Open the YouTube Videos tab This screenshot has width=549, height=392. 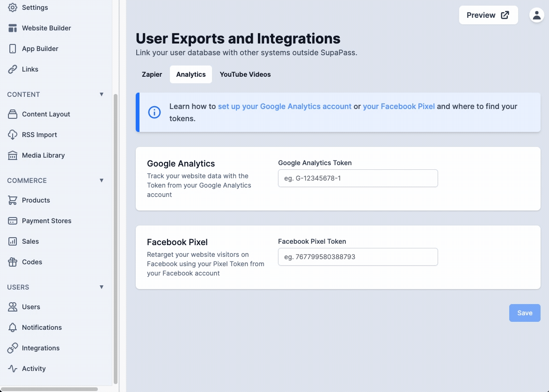click(245, 74)
